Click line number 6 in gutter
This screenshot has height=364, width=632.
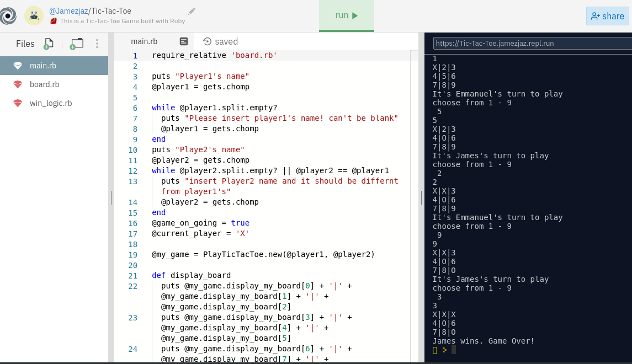[135, 108]
